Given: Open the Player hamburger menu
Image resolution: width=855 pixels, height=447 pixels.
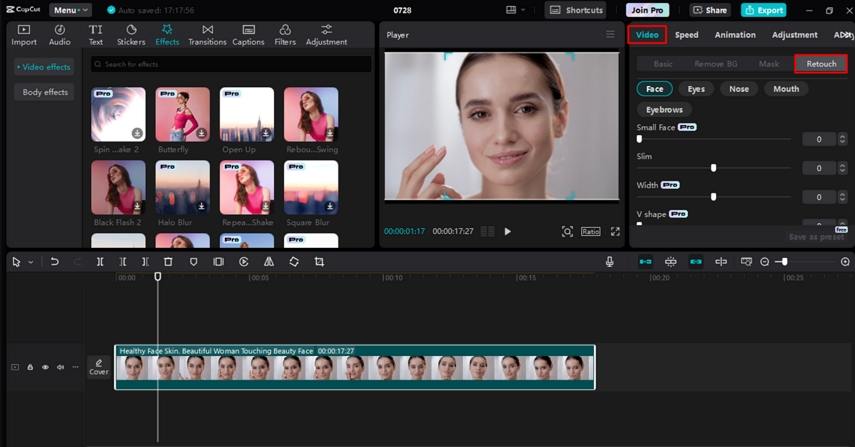Looking at the screenshot, I should 610,34.
